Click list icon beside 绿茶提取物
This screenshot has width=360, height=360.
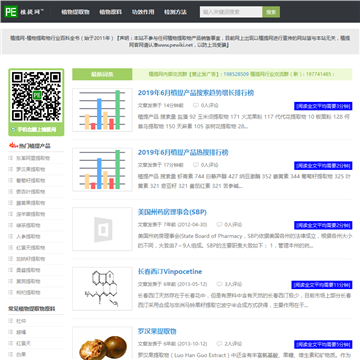(x=11, y=225)
